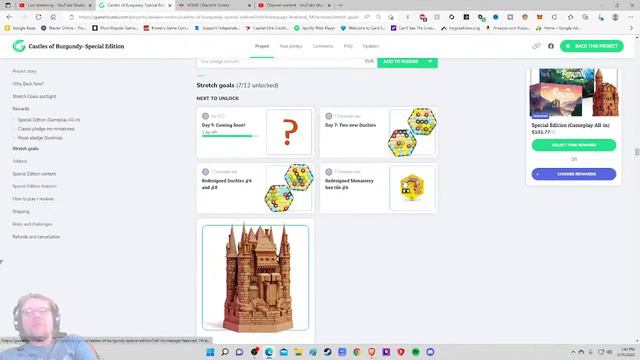Click the Gamefound logo icon
Viewport: 640px width, 360px height.
[19, 46]
